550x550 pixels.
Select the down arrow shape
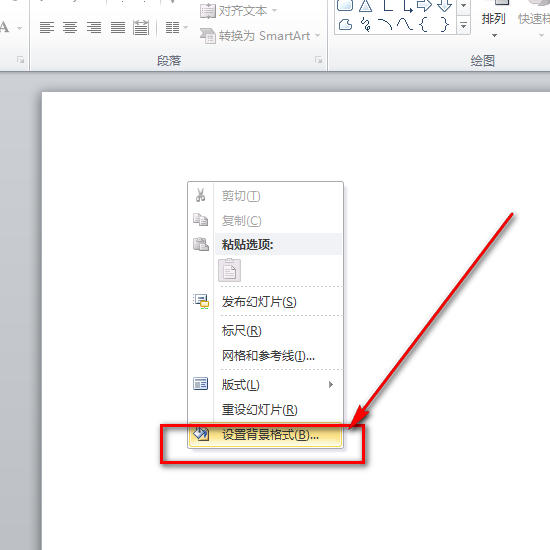[445, 6]
